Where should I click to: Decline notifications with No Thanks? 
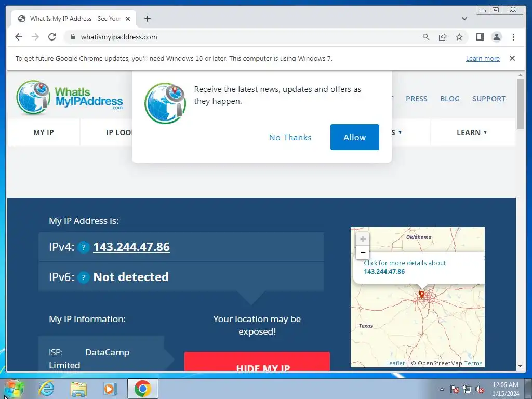click(290, 137)
